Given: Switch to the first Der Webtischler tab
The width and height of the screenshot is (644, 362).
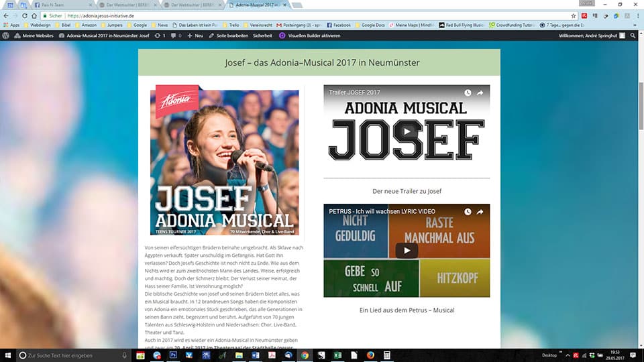Looking at the screenshot, I should (x=127, y=5).
